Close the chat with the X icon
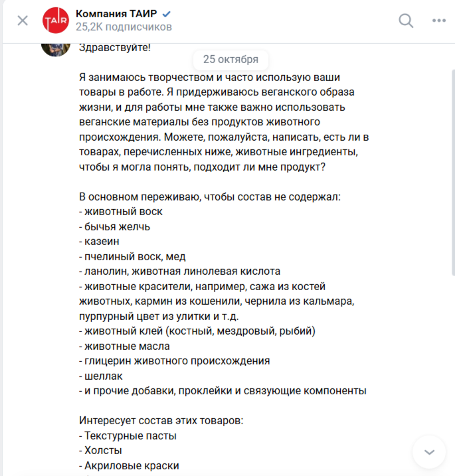The image size is (455, 476). (23, 21)
